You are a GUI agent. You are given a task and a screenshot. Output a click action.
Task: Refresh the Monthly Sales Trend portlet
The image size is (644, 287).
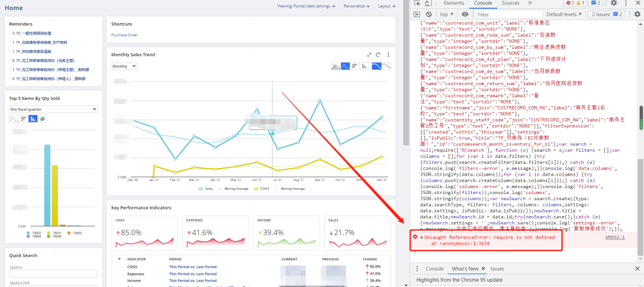(378, 55)
